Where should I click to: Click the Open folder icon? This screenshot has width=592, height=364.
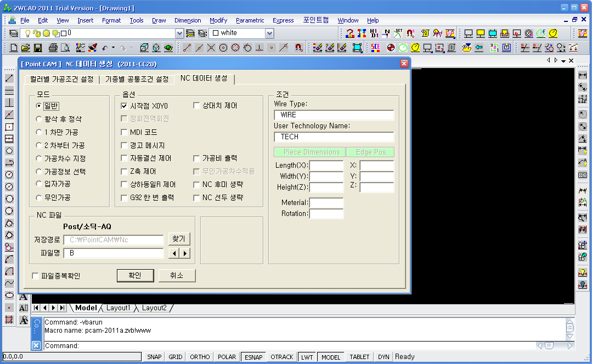pyautogui.click(x=26, y=48)
